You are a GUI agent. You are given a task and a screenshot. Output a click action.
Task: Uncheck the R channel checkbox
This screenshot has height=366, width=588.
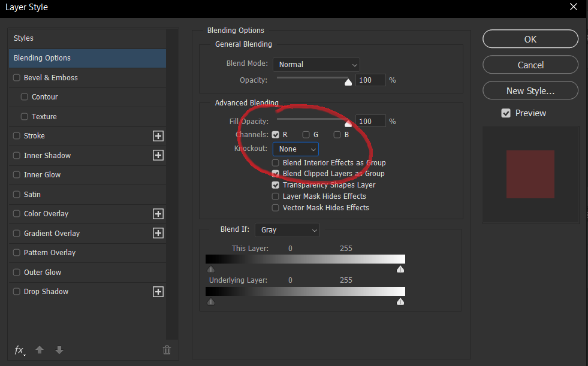276,135
